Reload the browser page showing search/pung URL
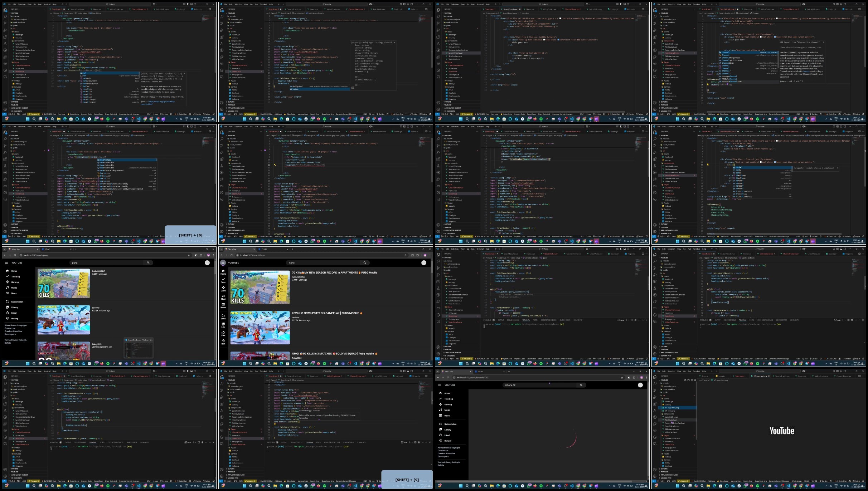The height and width of the screenshot is (491, 868). [x=15, y=255]
